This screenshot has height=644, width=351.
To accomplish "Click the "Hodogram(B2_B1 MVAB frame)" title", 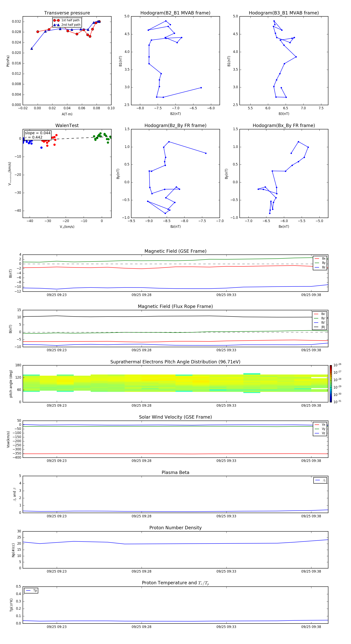I will tap(175, 13).
